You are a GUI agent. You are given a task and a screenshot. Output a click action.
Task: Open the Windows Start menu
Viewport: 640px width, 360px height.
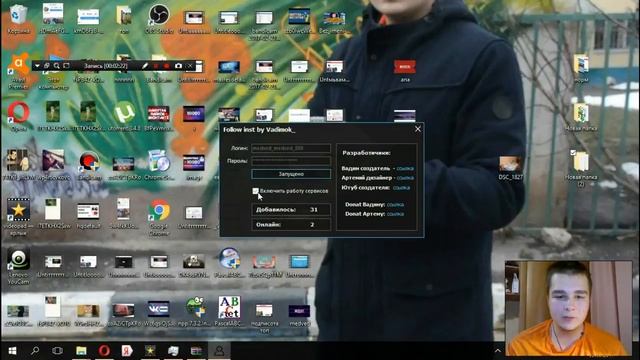click(x=12, y=351)
